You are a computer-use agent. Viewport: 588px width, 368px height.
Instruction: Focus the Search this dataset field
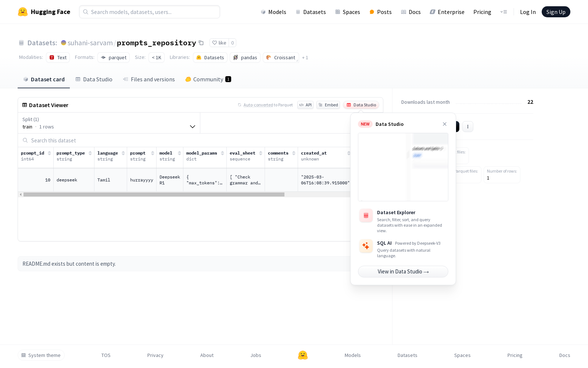coord(184,140)
